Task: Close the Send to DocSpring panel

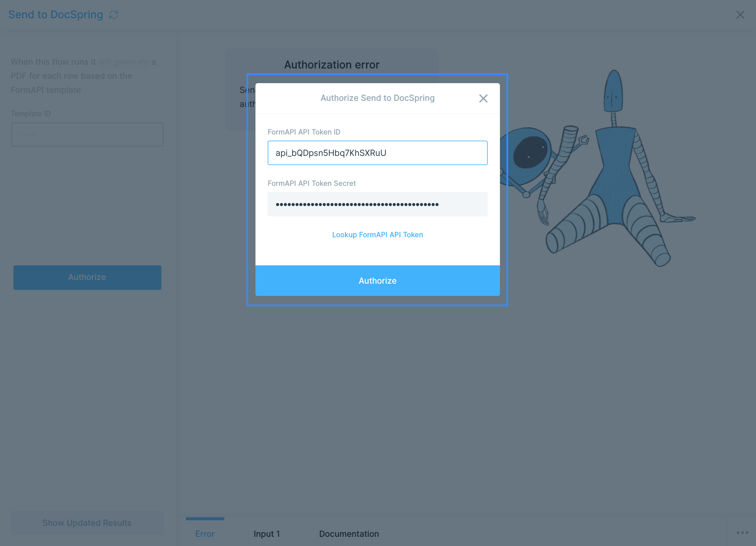Action: pyautogui.click(x=740, y=15)
